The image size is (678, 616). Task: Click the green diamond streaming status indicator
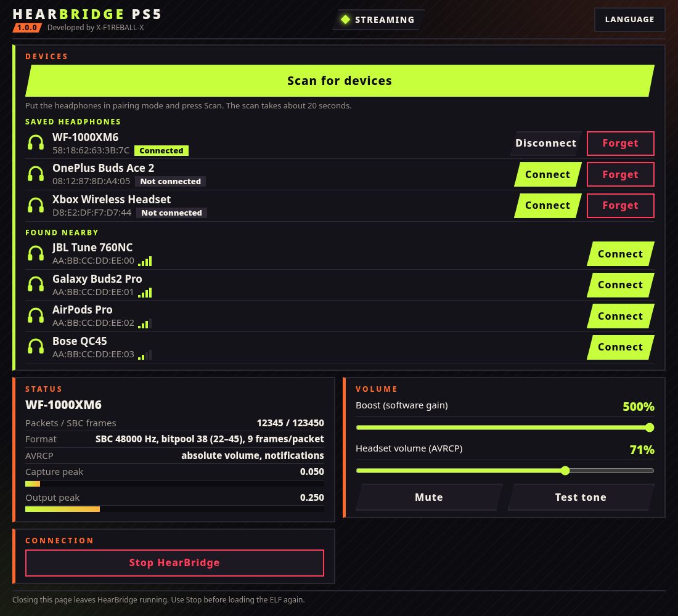345,20
